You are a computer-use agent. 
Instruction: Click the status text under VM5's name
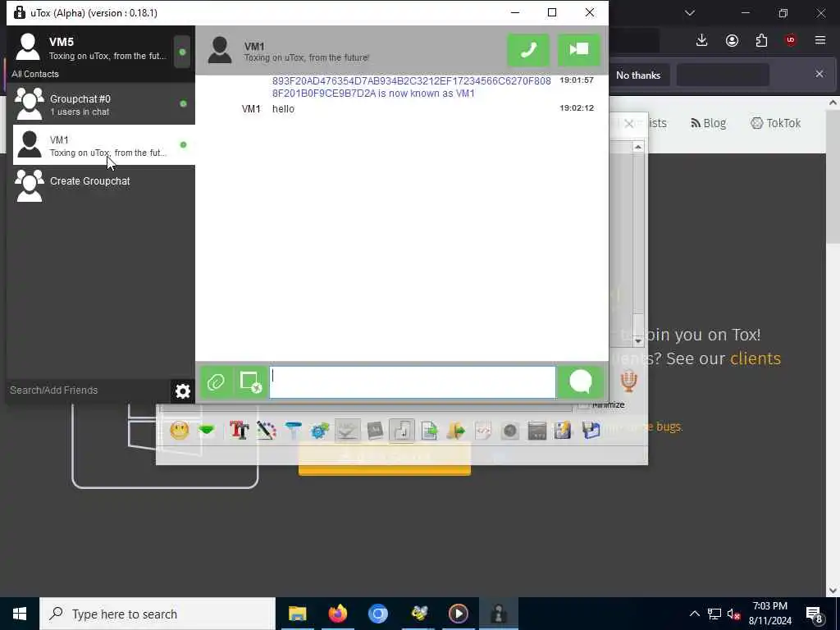tap(107, 56)
